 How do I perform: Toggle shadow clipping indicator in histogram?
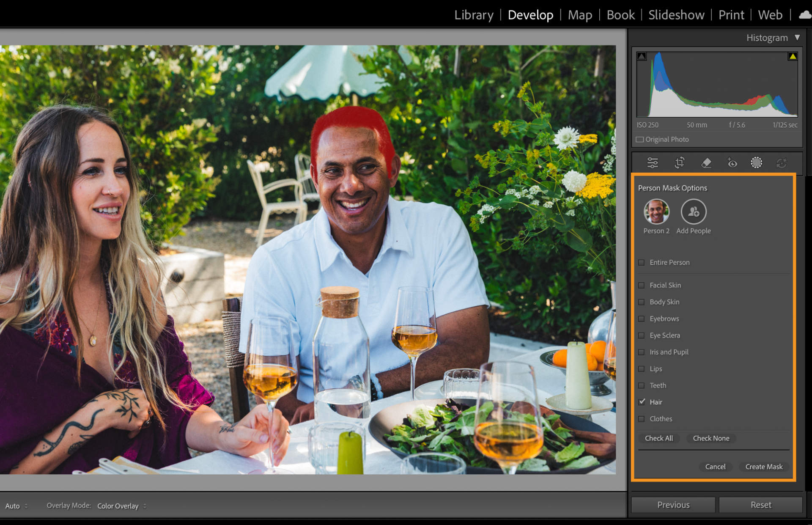click(x=642, y=56)
